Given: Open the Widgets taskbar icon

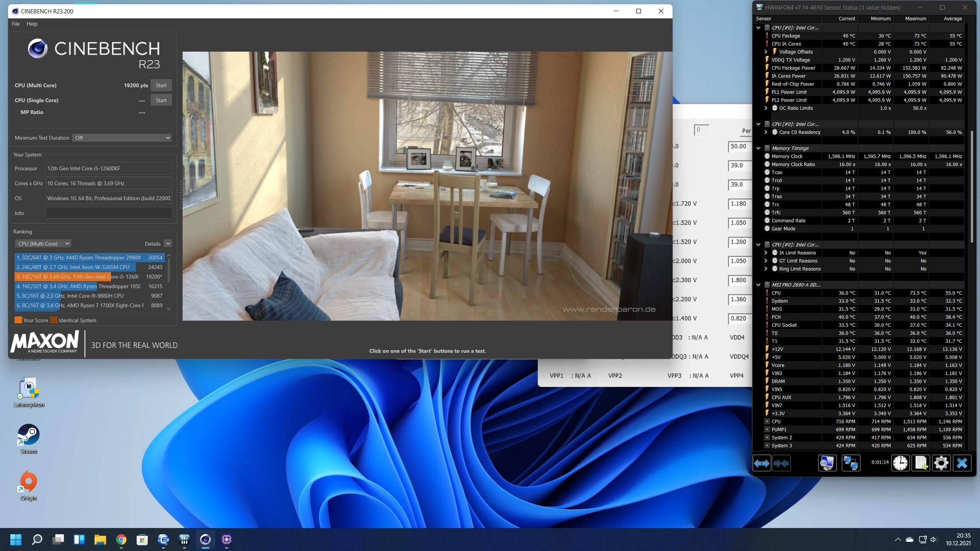Looking at the screenshot, I should pyautogui.click(x=79, y=540).
